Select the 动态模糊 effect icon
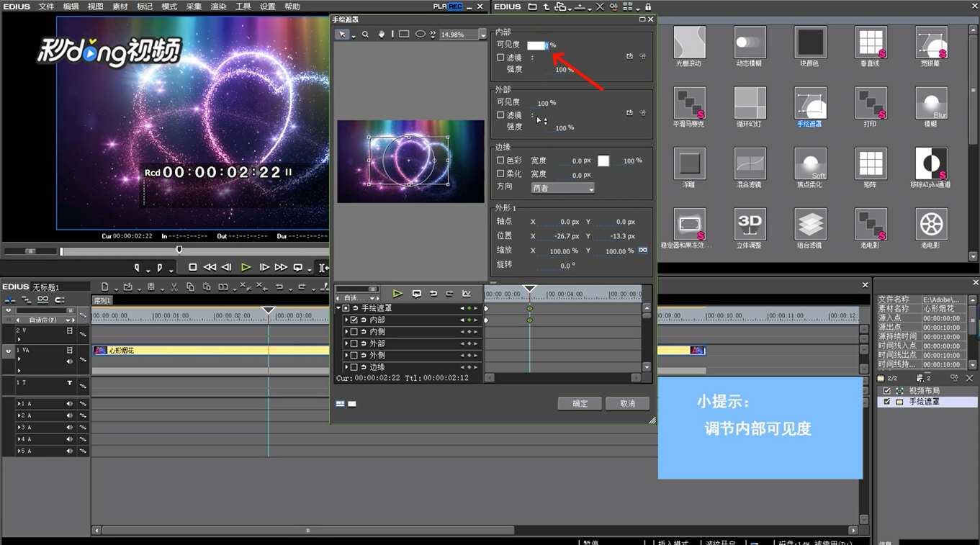The width and height of the screenshot is (980, 545). [x=750, y=42]
